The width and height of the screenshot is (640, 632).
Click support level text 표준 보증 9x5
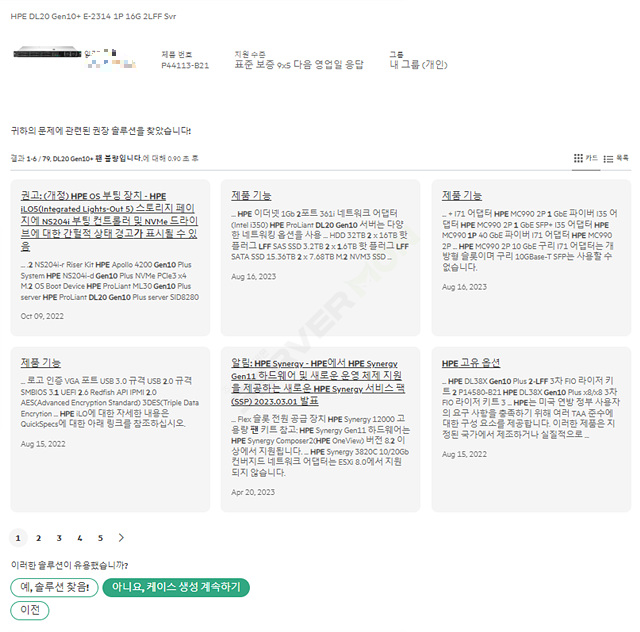[x=299, y=65]
